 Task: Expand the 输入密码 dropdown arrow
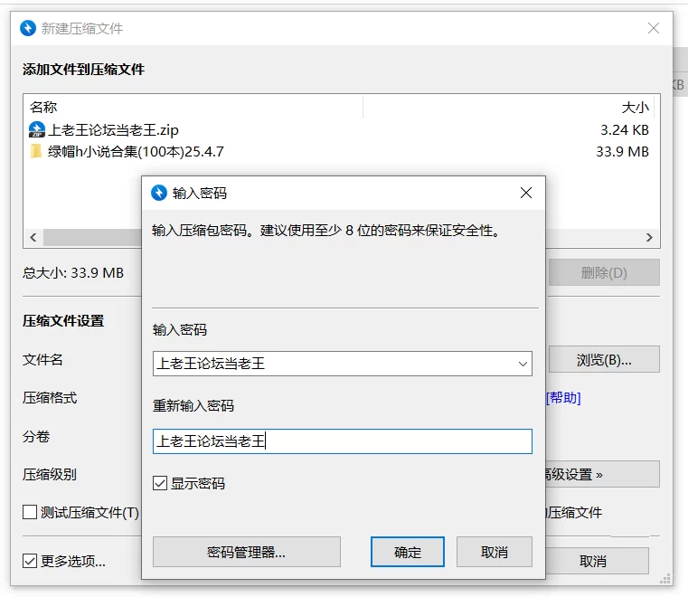point(523,364)
